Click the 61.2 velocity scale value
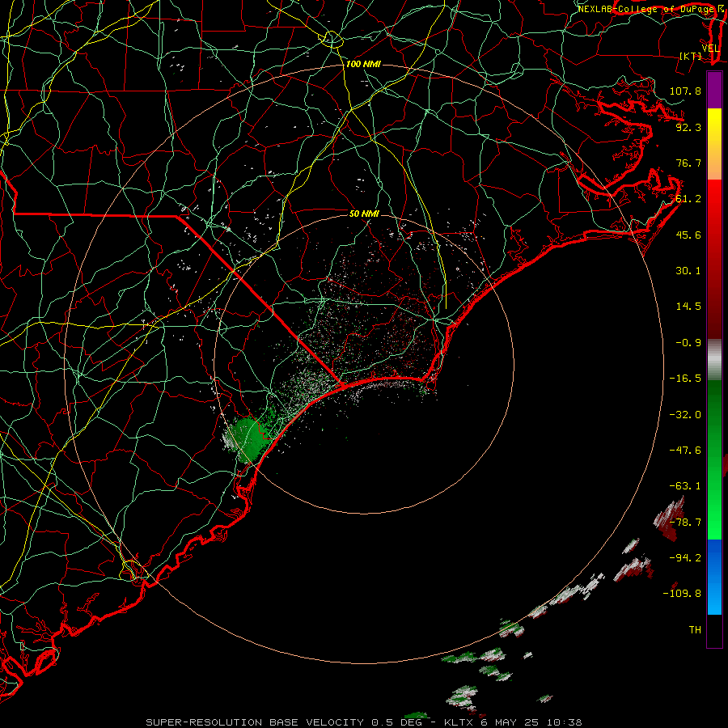 click(x=688, y=199)
